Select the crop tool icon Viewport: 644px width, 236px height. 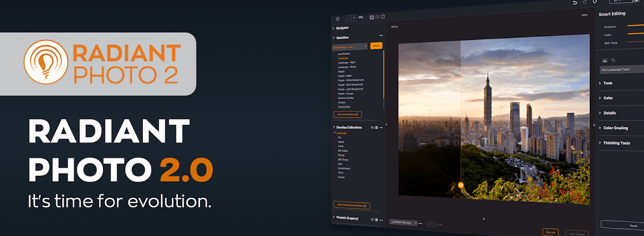click(x=613, y=60)
